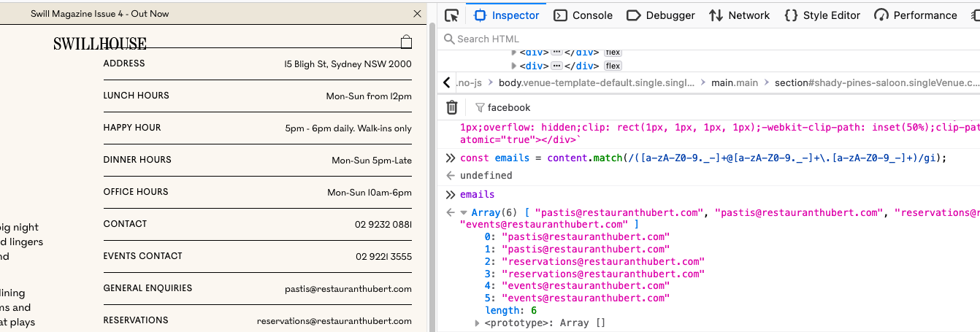This screenshot has width=980, height=332.
Task: Clear console output with the trash icon
Action: pyautogui.click(x=452, y=107)
